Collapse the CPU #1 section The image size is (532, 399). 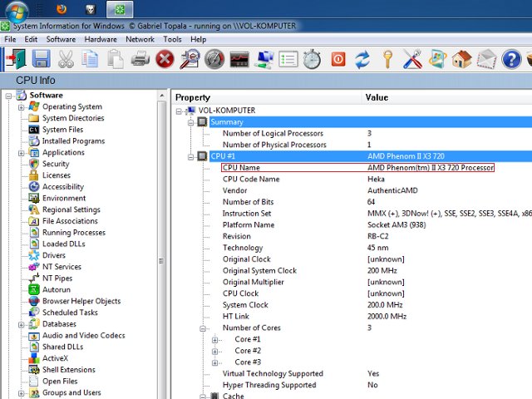click(190, 156)
